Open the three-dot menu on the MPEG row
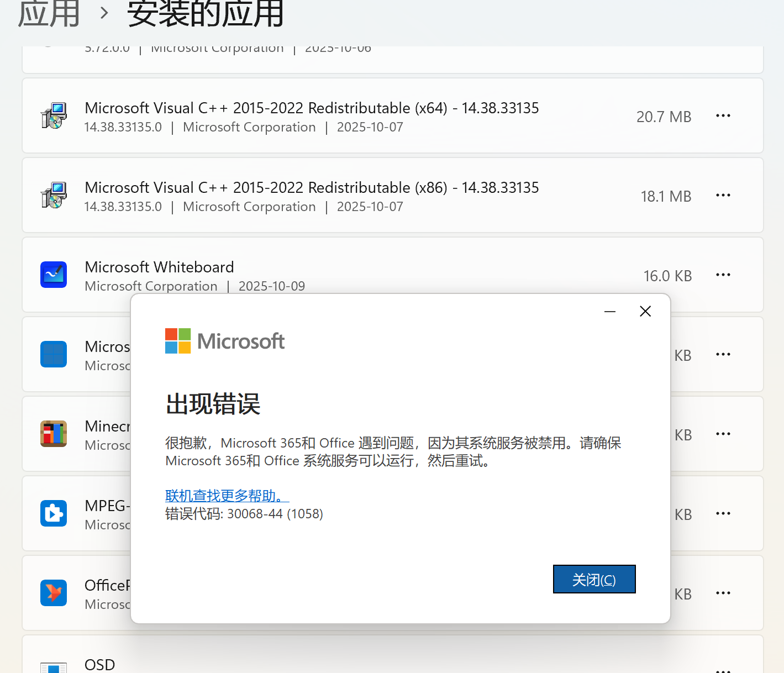This screenshot has width=784, height=673. tap(723, 513)
